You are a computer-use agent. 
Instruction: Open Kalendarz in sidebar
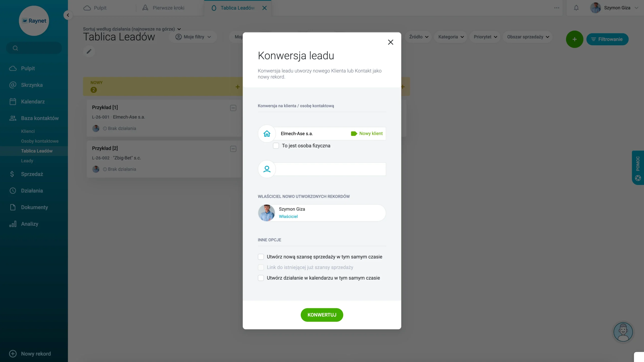coord(33,102)
